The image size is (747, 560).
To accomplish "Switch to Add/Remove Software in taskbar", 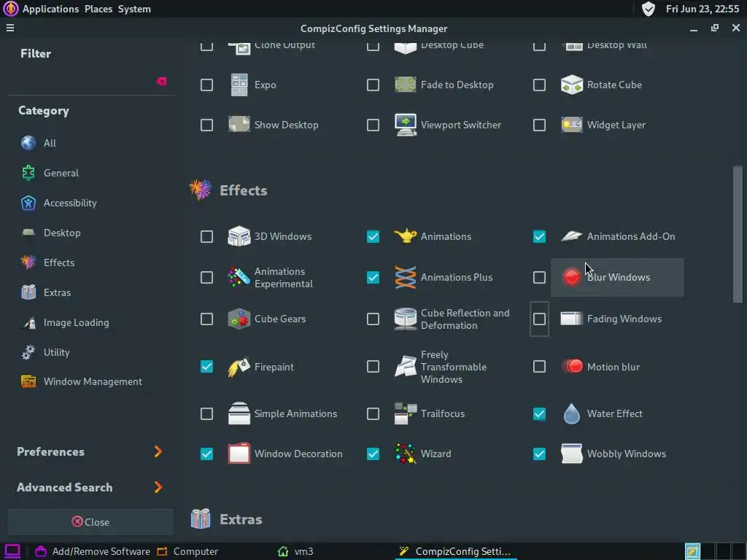I will (93, 551).
